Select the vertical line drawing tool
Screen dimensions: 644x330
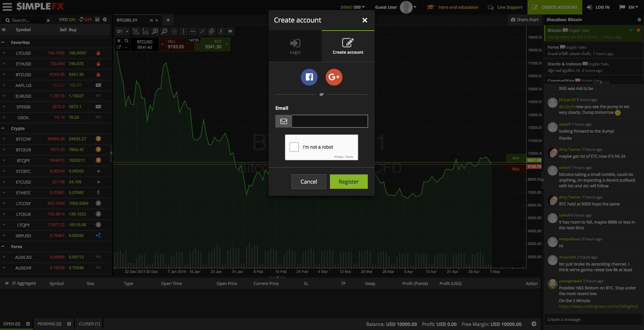(183, 31)
